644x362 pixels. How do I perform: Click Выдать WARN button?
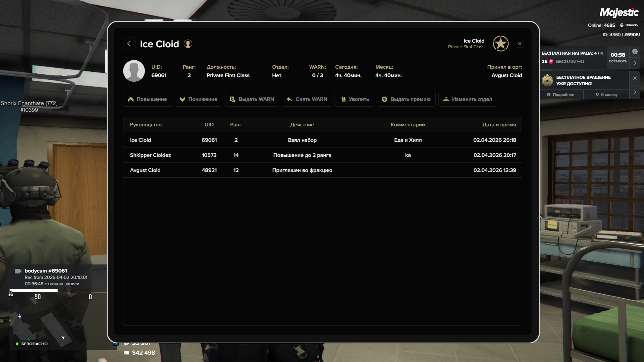252,99
